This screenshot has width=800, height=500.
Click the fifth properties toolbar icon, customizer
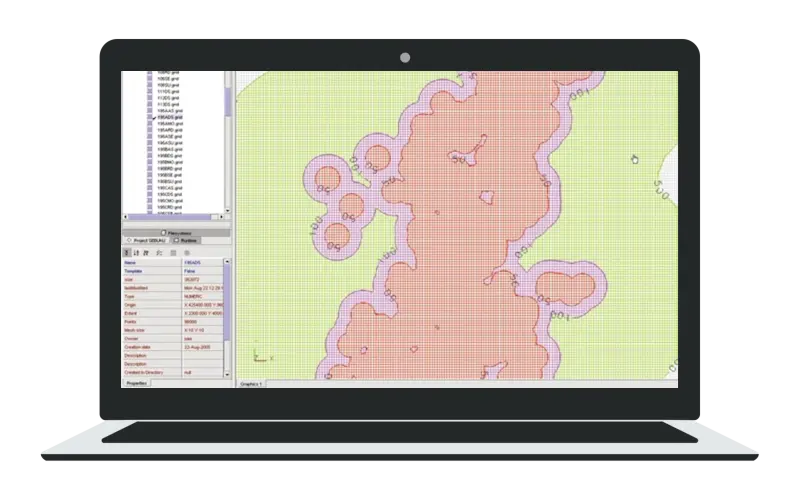[173, 253]
